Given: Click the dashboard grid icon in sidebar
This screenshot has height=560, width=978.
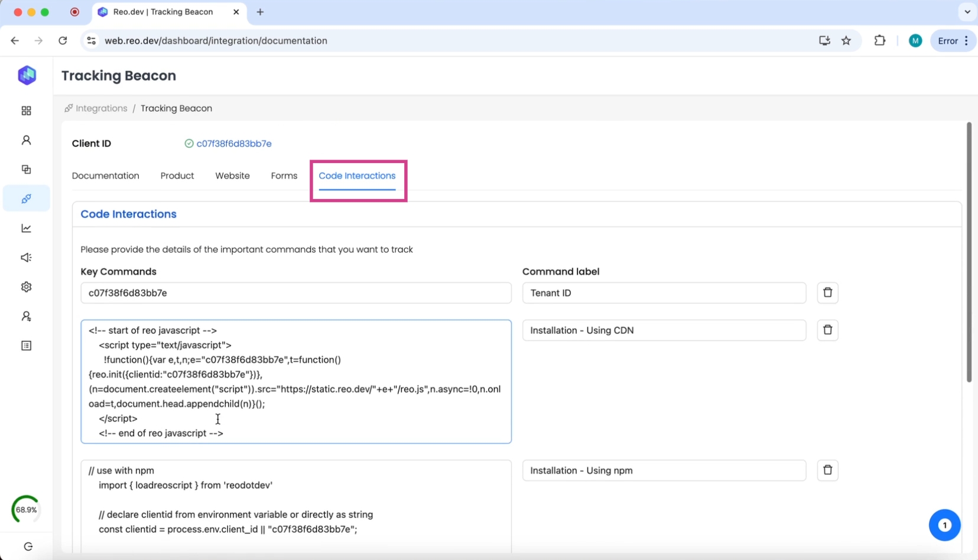Looking at the screenshot, I should [x=26, y=111].
